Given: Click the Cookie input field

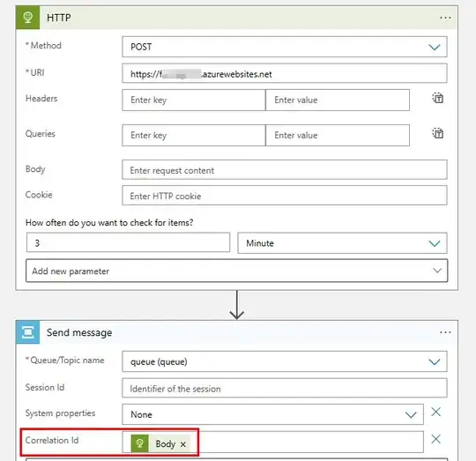Looking at the screenshot, I should [x=285, y=196].
